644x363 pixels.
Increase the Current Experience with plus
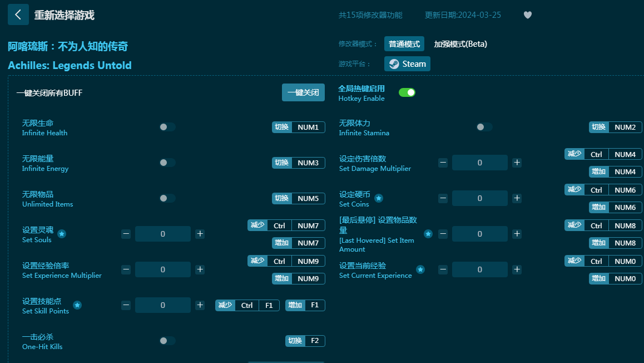517,269
